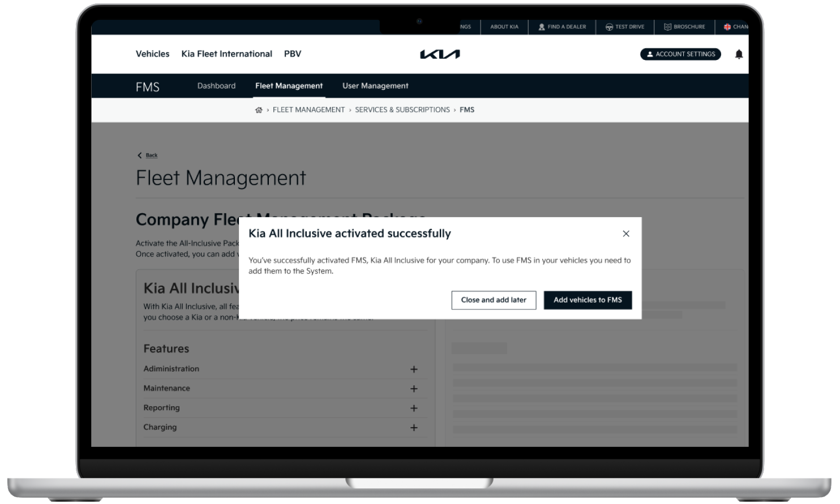Open the Brochure link in top bar

(684, 27)
